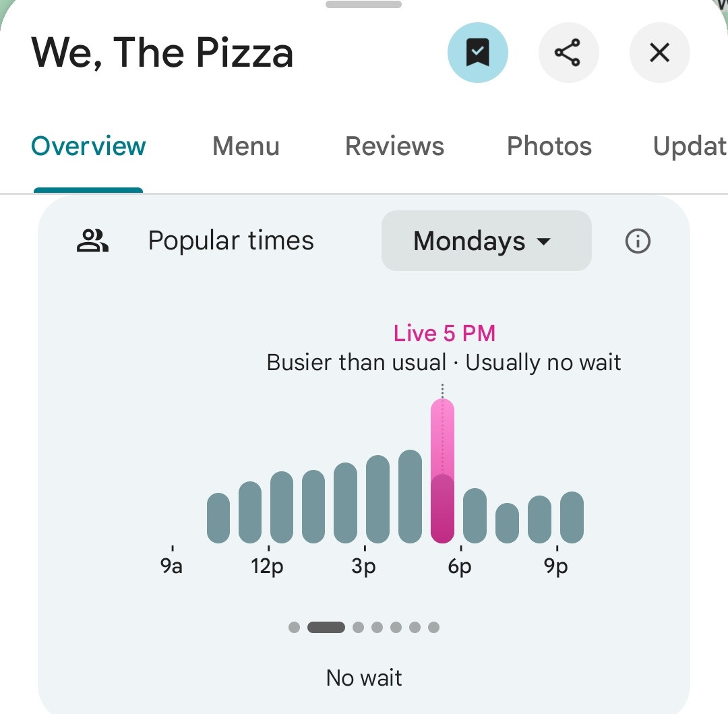Tap the We, The Pizza title

tap(162, 53)
